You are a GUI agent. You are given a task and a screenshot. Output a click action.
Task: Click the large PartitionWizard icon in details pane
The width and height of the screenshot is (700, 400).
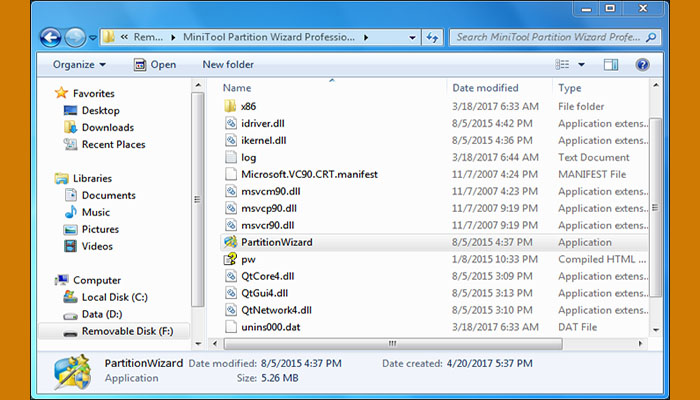pos(72,371)
